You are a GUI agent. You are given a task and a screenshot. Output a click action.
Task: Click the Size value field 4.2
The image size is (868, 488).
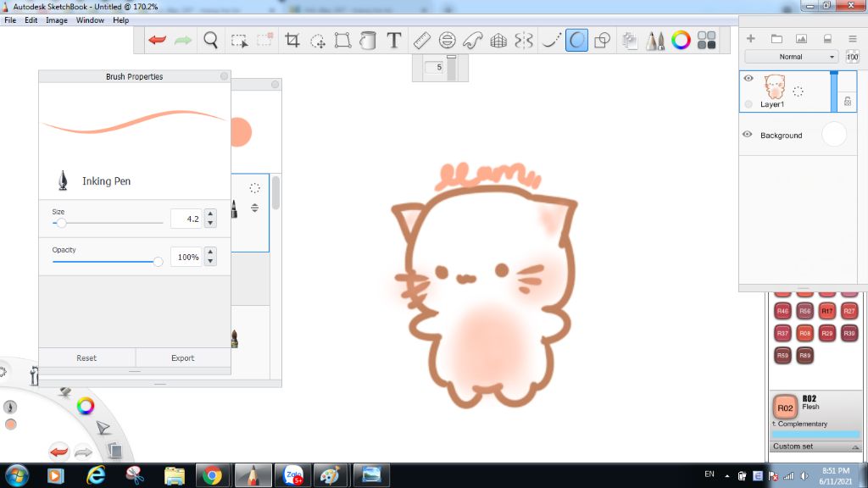coord(186,219)
